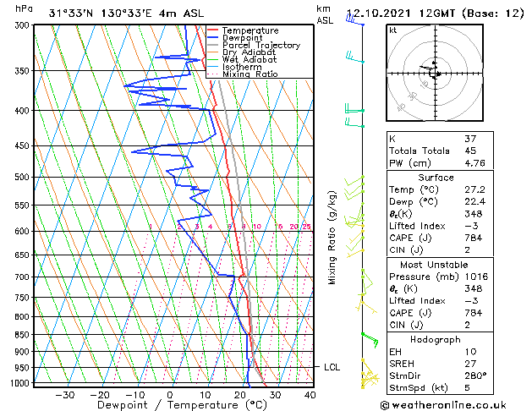Select Mixing Ratio in the legend
The height and width of the screenshot is (411, 532).
[x=250, y=74]
